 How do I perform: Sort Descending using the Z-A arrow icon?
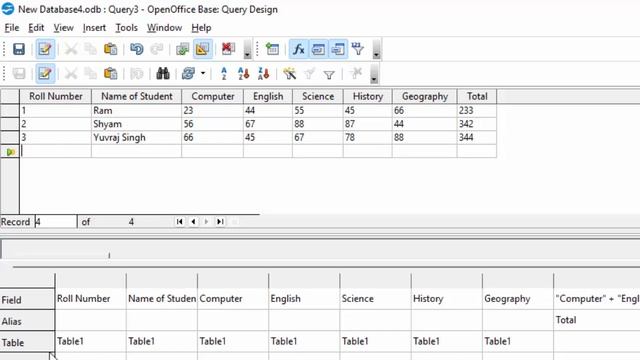click(264, 74)
